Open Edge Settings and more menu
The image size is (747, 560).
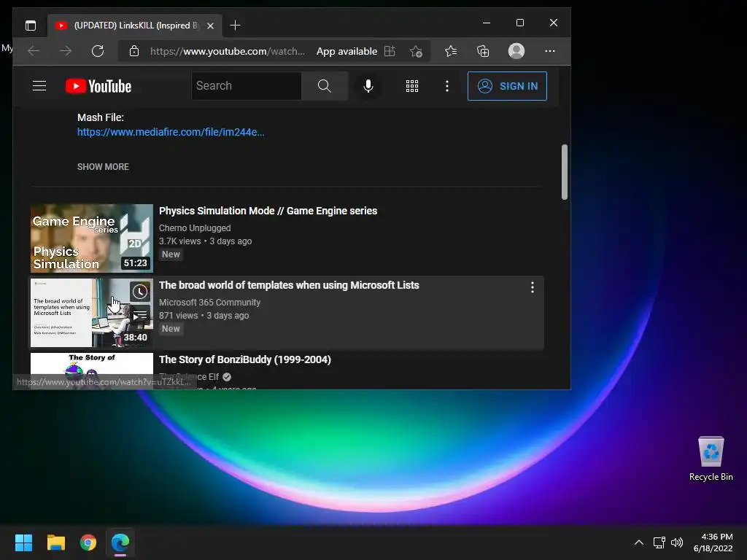[550, 51]
